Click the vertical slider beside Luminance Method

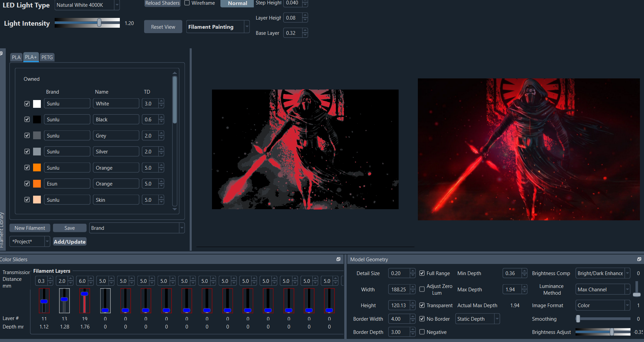637,289
